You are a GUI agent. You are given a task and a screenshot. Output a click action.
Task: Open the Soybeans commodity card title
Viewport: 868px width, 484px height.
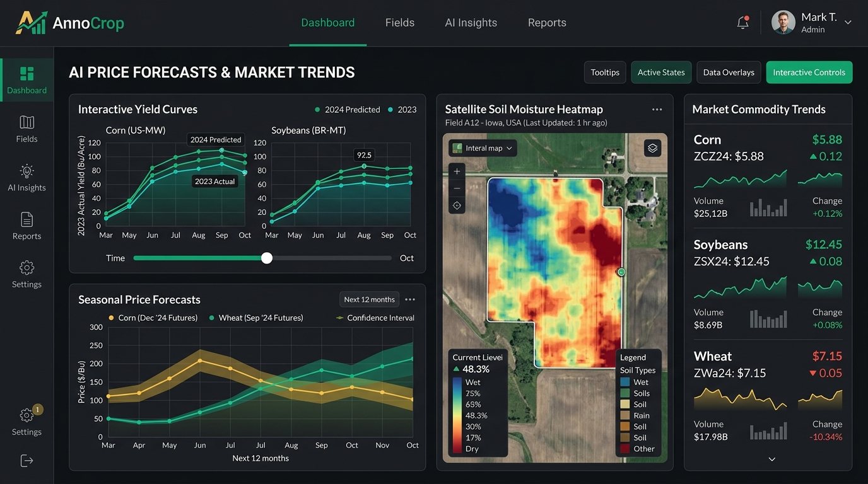(720, 245)
